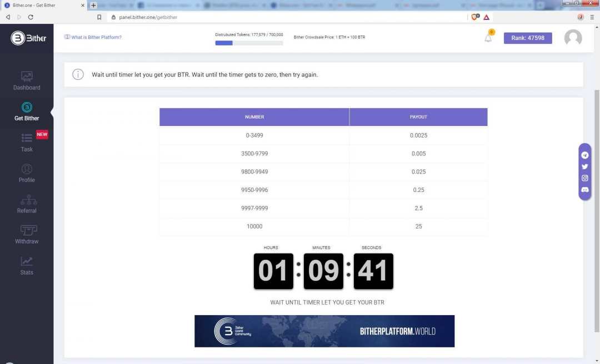Image resolution: width=600 pixels, height=364 pixels.
Task: Click the user avatar profile picture
Action: click(x=573, y=38)
